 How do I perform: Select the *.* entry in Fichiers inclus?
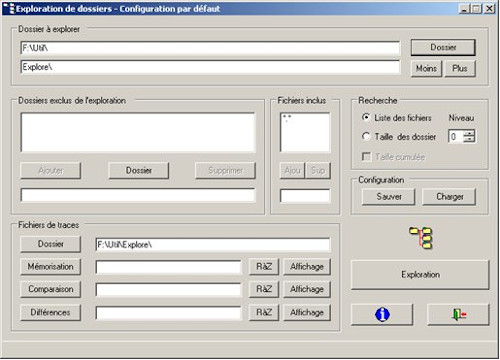[x=287, y=117]
